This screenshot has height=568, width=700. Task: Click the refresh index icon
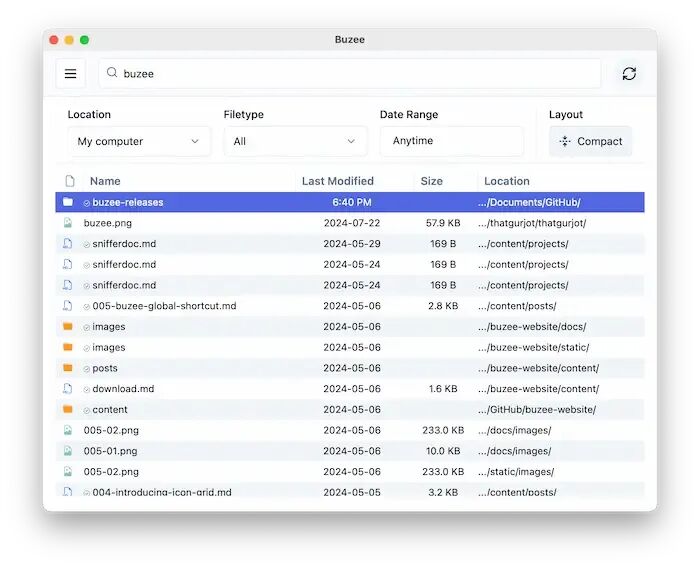click(629, 74)
